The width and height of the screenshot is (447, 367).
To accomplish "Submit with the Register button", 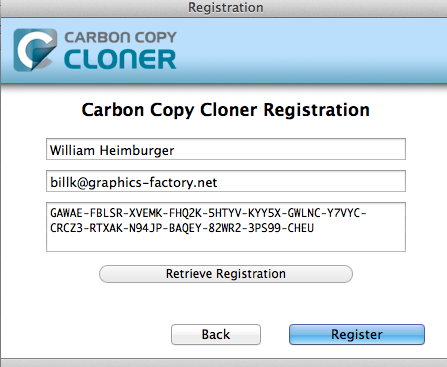I will point(357,334).
